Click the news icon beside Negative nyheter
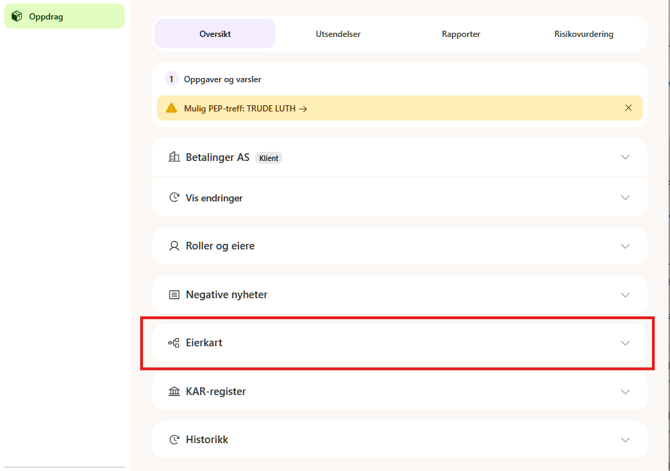The height and width of the screenshot is (471, 670). point(174,294)
